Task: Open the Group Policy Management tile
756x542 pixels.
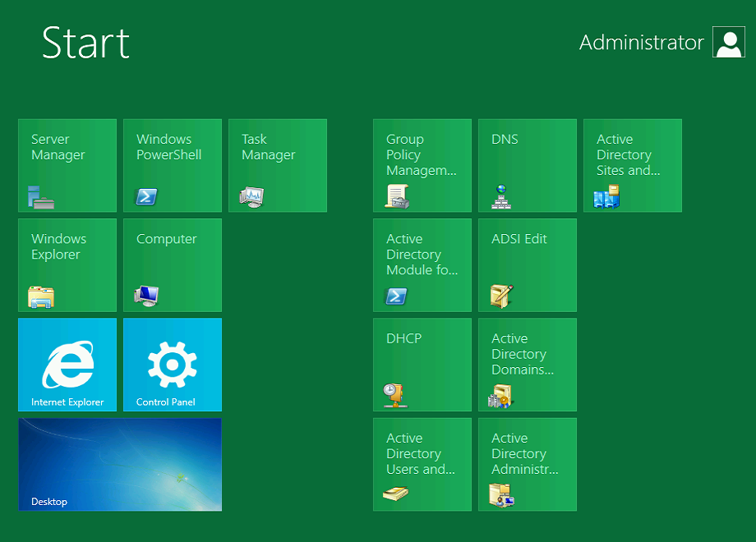Action: click(422, 165)
